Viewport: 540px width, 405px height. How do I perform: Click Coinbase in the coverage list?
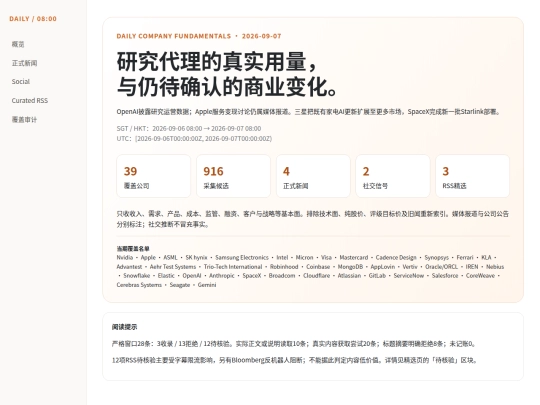318,267
